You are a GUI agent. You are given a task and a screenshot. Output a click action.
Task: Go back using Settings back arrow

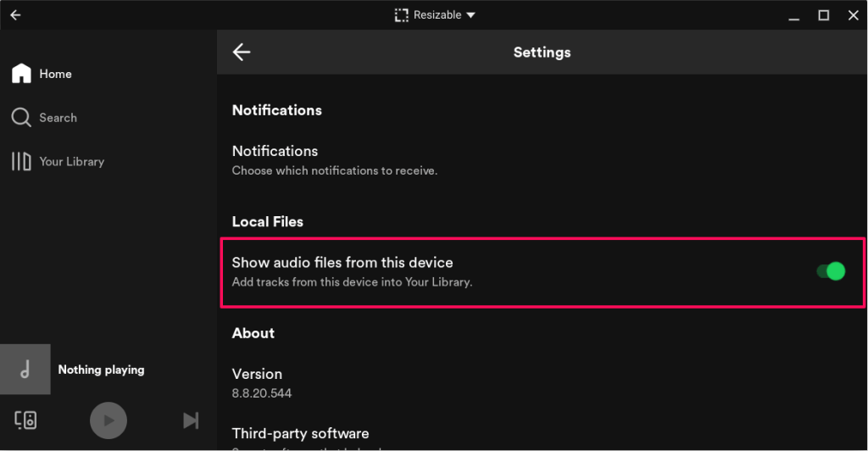tap(242, 53)
